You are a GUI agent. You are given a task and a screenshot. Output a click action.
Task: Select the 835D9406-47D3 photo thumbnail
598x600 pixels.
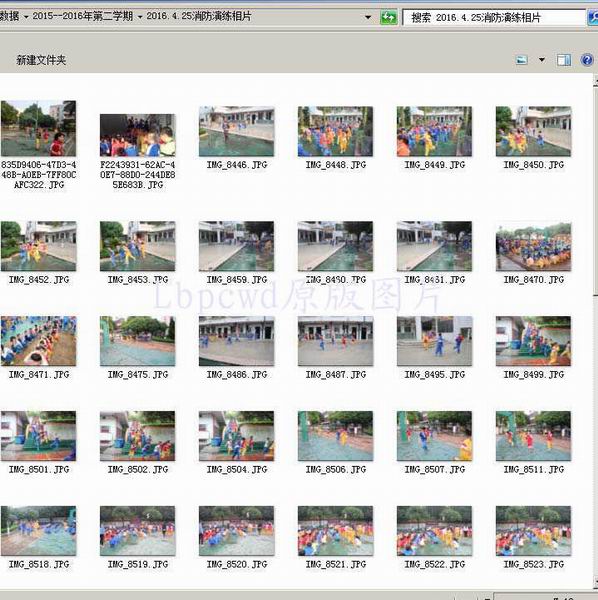pos(38,128)
